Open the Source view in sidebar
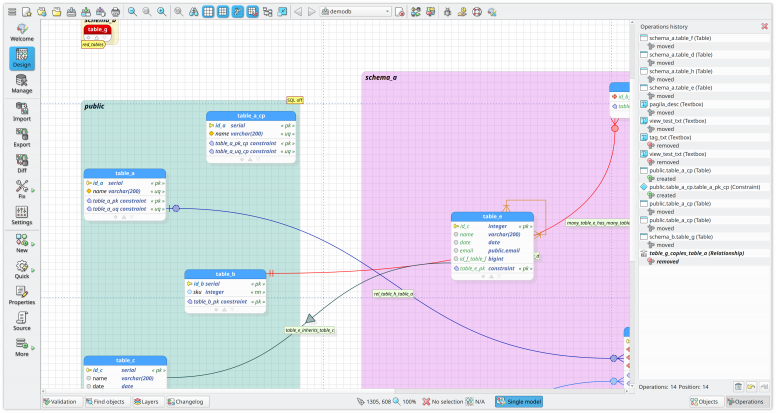The image size is (776, 413). click(22, 321)
